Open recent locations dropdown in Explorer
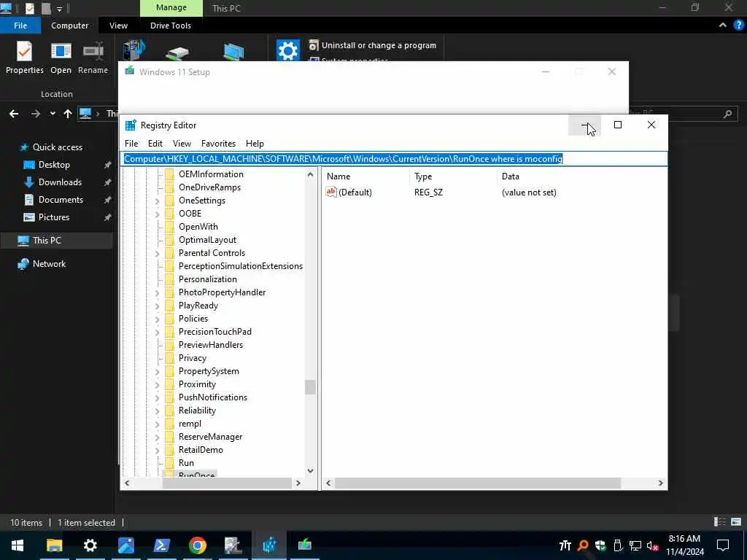The height and width of the screenshot is (560, 747). click(53, 113)
